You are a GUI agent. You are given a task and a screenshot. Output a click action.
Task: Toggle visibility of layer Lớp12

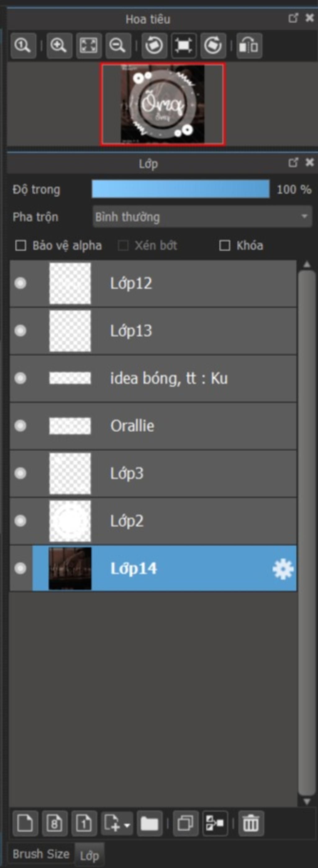click(x=20, y=283)
